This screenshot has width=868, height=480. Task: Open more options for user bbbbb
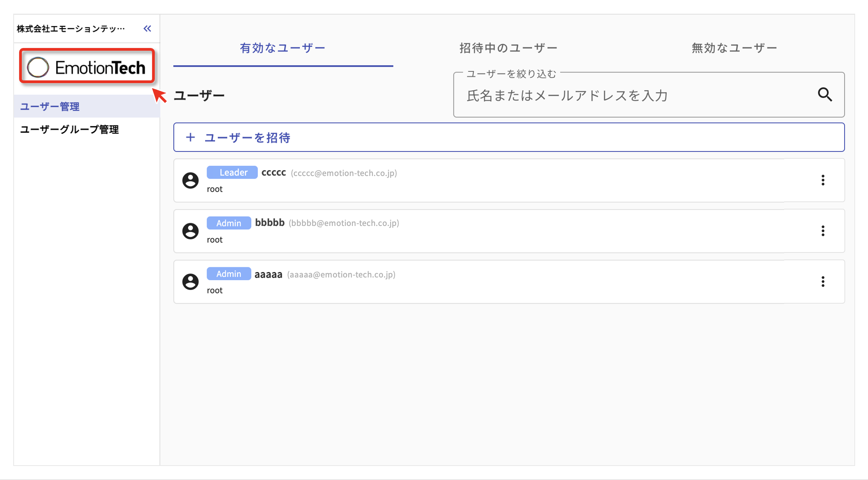tap(823, 231)
